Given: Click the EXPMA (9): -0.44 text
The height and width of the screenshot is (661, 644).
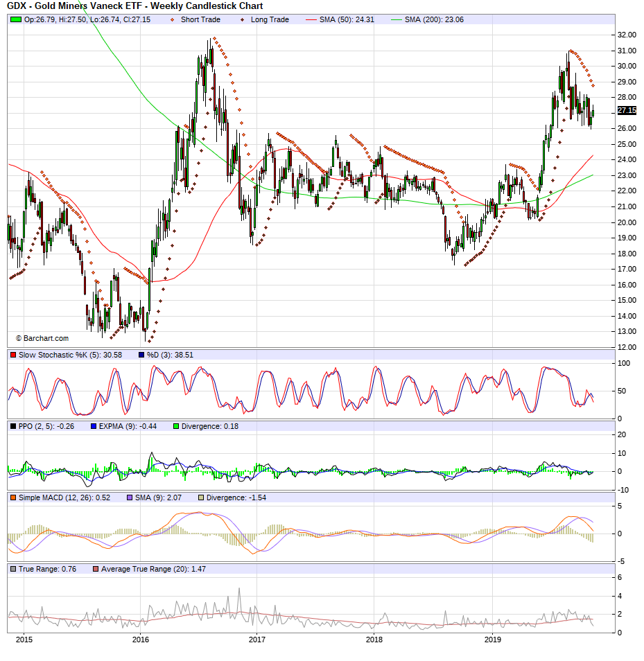Looking at the screenshot, I should (x=128, y=426).
